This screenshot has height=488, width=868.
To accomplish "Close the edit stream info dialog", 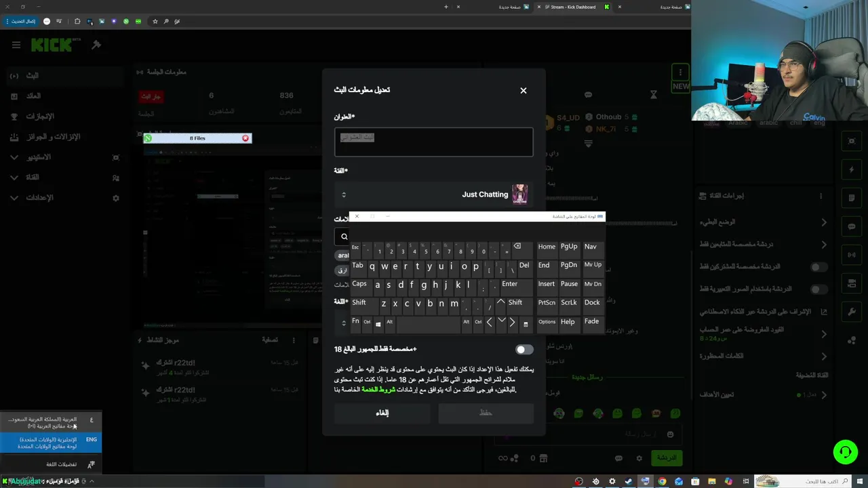I will point(523,90).
